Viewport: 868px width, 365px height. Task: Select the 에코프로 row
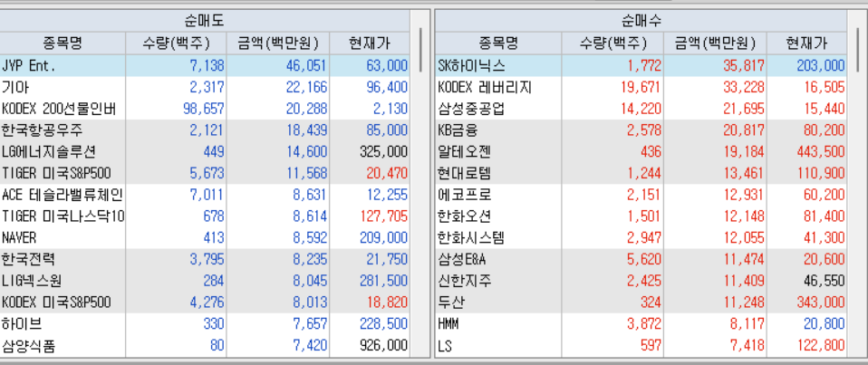pos(641,196)
